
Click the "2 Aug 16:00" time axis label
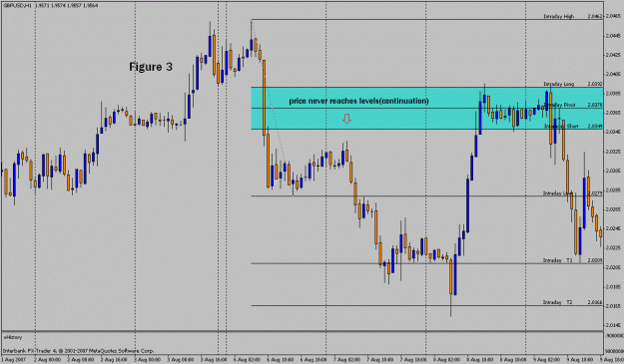click(114, 360)
